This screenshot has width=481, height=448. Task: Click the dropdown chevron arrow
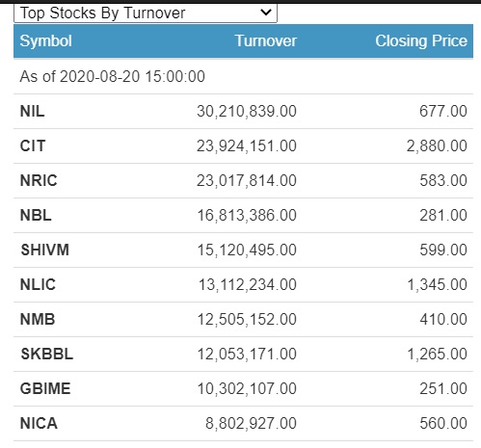tap(266, 13)
